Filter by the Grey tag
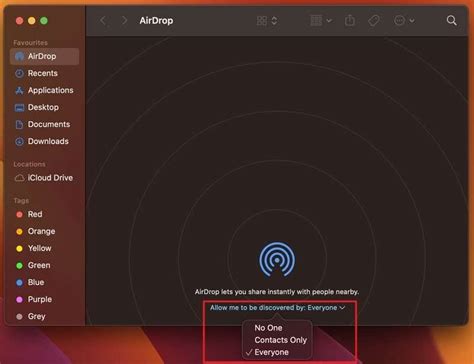Viewport: 474px width, 364px height. (x=44, y=316)
